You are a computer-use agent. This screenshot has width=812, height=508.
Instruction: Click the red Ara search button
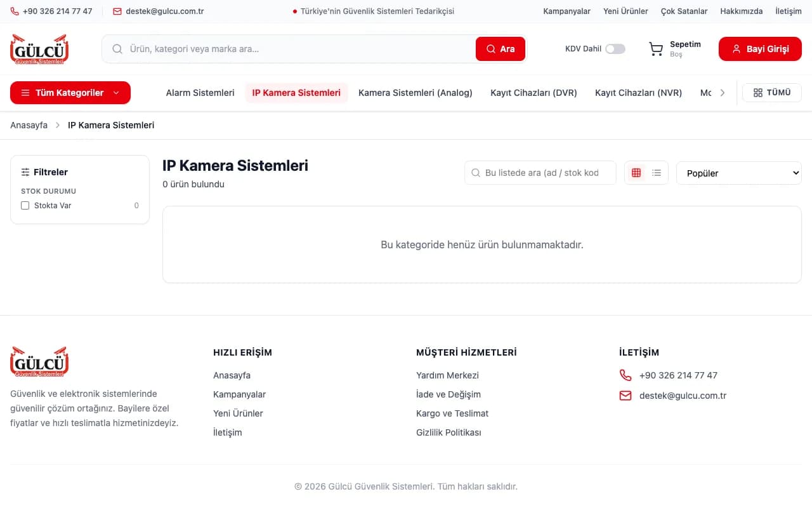pyautogui.click(x=501, y=49)
